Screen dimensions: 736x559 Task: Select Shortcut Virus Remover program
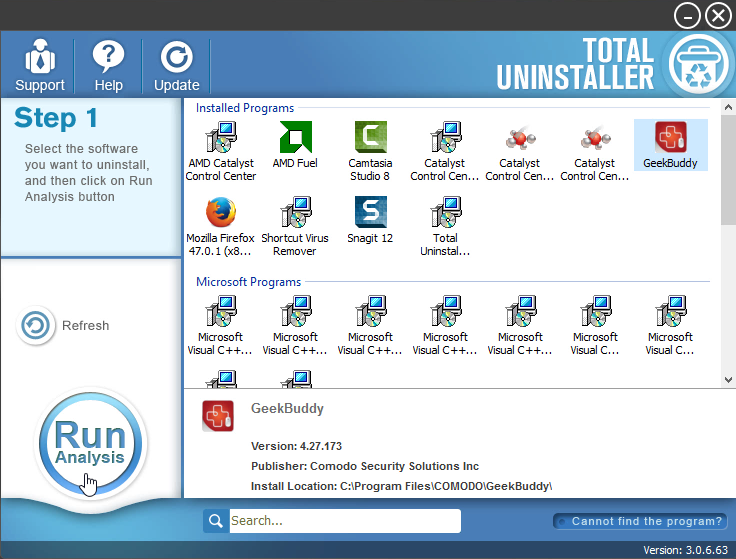click(295, 226)
